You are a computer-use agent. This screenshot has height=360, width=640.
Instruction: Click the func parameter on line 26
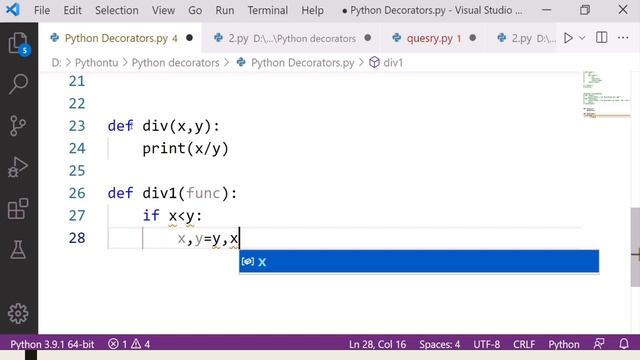(x=203, y=193)
